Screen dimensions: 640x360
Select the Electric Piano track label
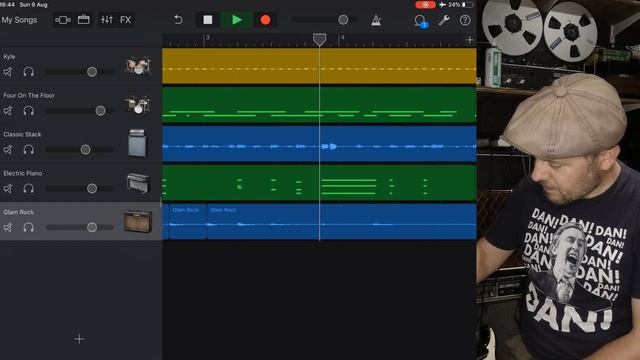23,173
